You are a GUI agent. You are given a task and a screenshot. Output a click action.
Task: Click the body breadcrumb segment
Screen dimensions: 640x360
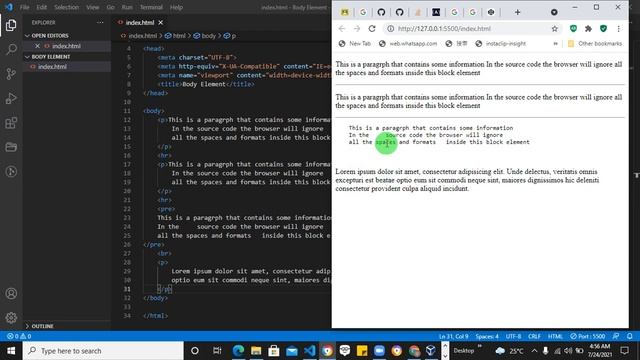pos(204,36)
